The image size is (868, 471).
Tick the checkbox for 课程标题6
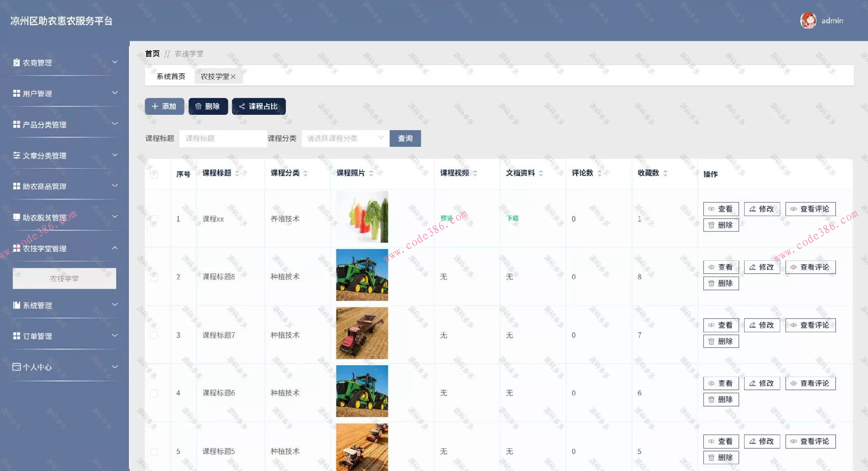(154, 393)
